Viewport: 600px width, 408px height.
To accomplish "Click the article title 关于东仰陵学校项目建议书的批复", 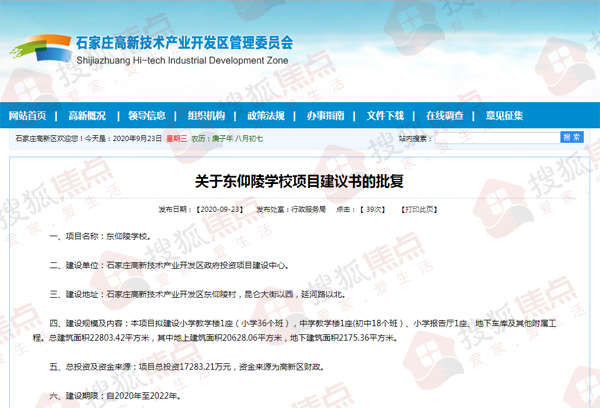I will pyautogui.click(x=299, y=181).
